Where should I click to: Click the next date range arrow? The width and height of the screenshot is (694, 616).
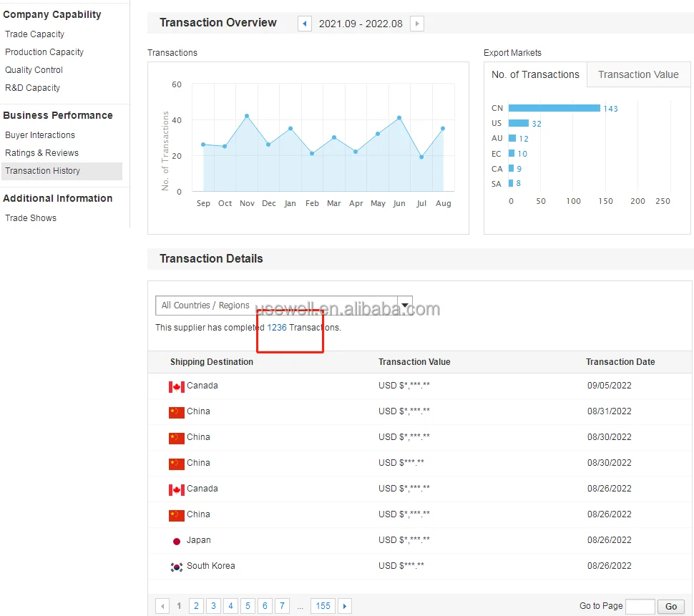point(417,24)
